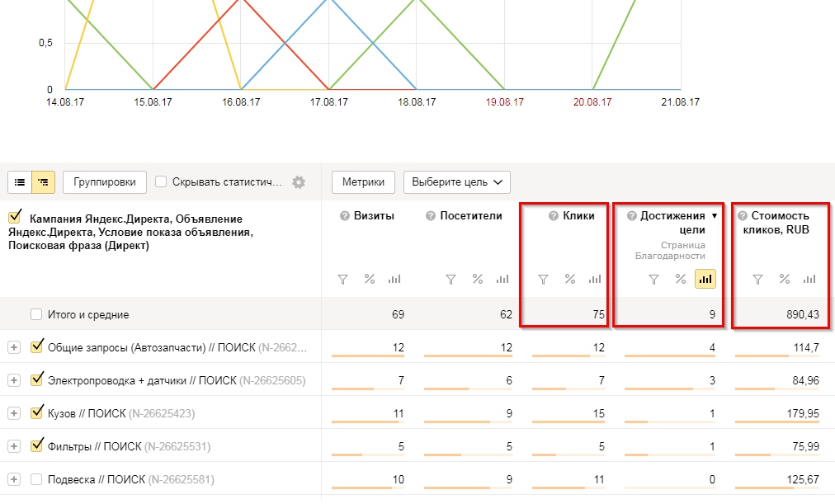Uncheck Кузов // ПОИСК row checkbox
The height and width of the screenshot is (504, 835).
click(x=36, y=413)
